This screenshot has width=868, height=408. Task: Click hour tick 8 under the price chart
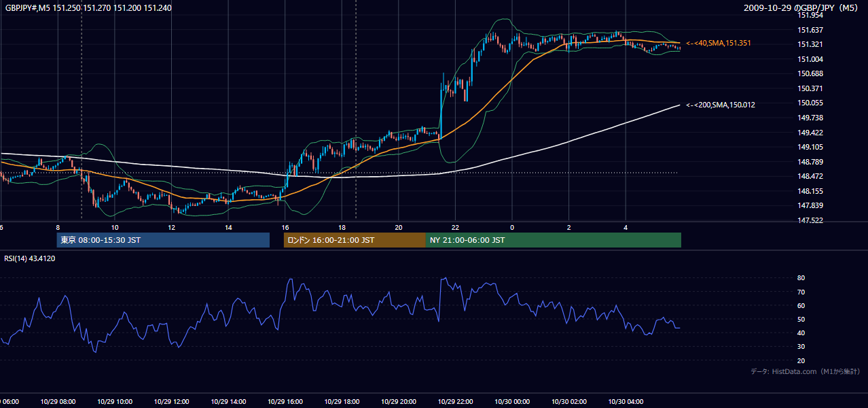[x=58, y=227]
